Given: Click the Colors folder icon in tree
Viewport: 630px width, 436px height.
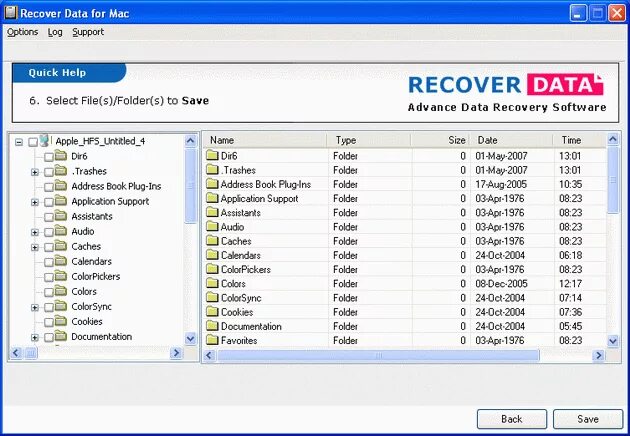Looking at the screenshot, I should (61, 291).
